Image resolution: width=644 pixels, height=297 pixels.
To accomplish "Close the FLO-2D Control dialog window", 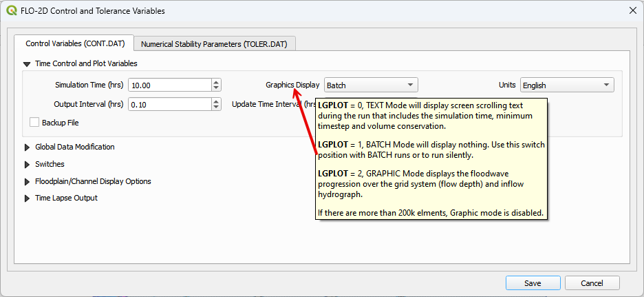I will 632,11.
